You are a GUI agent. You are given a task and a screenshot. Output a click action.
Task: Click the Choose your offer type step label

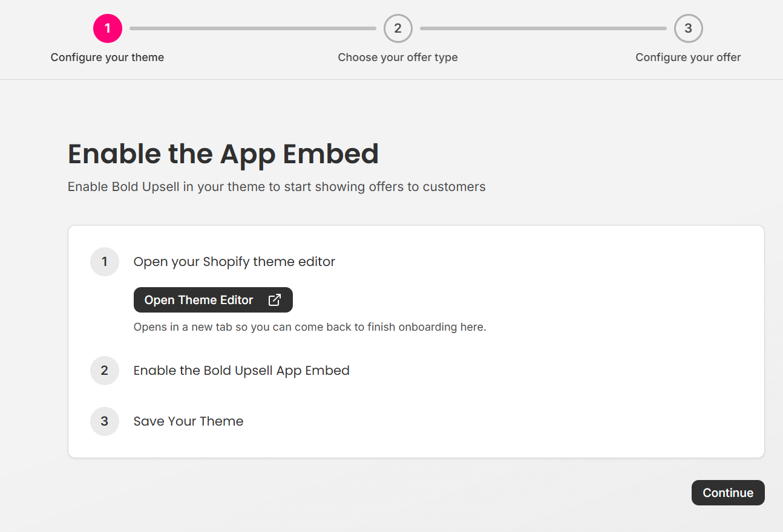click(x=398, y=57)
